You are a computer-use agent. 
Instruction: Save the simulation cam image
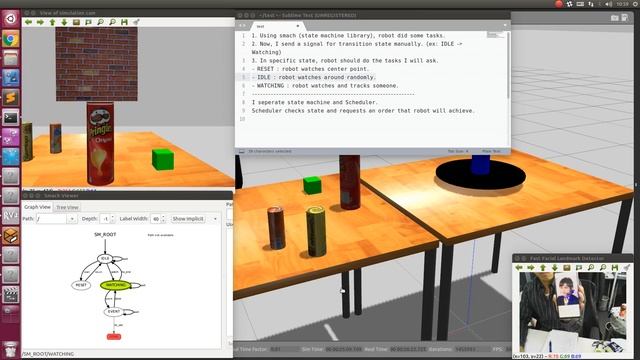[x=124, y=22]
